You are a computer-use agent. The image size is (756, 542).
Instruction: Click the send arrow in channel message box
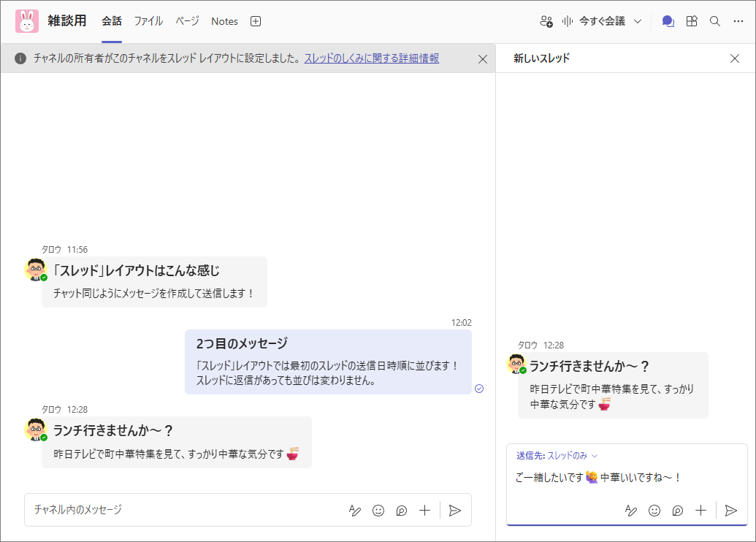coord(455,511)
